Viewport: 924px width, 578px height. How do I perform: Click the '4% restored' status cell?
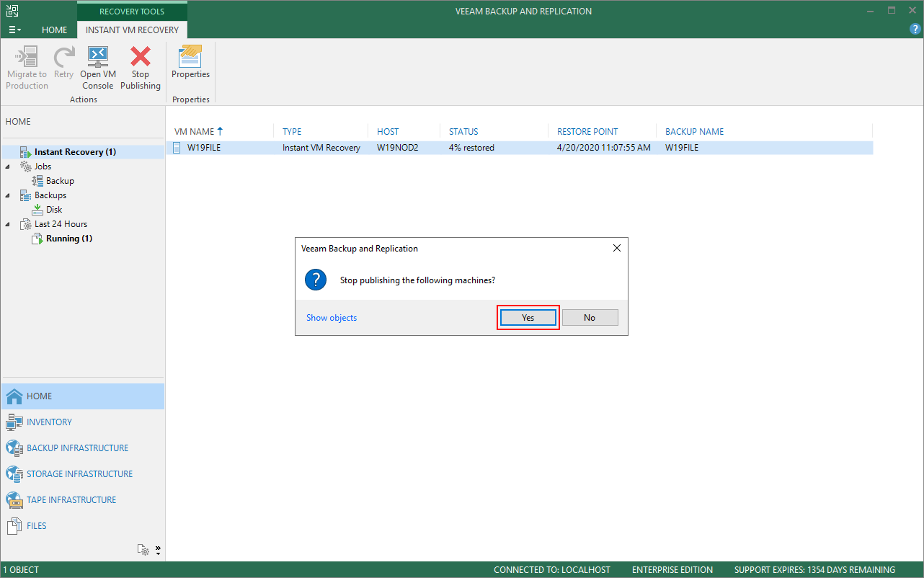(471, 148)
